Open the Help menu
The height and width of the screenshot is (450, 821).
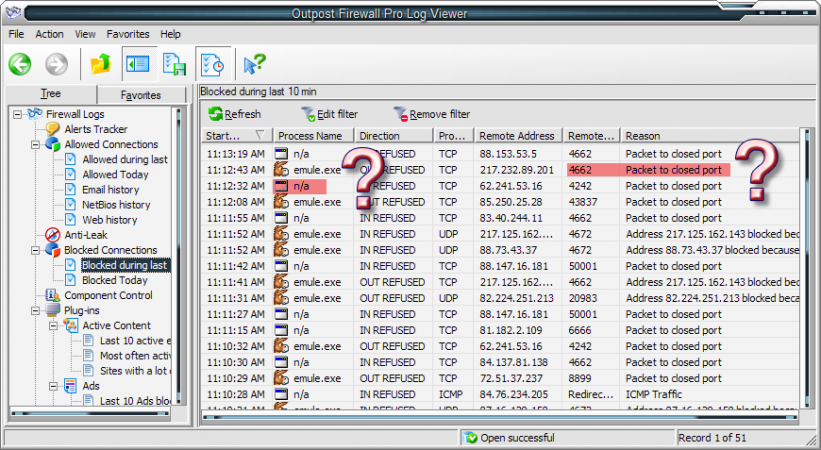tap(170, 34)
